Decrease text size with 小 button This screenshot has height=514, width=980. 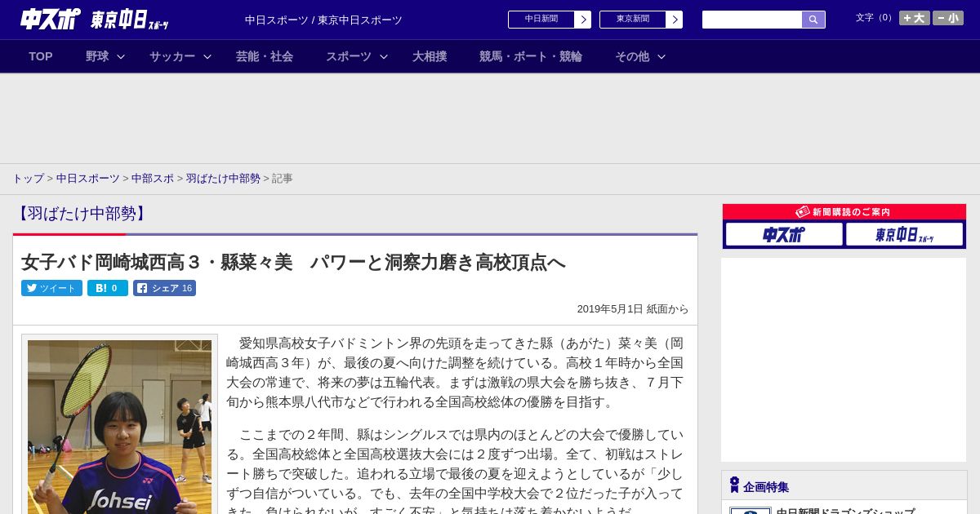[947, 18]
